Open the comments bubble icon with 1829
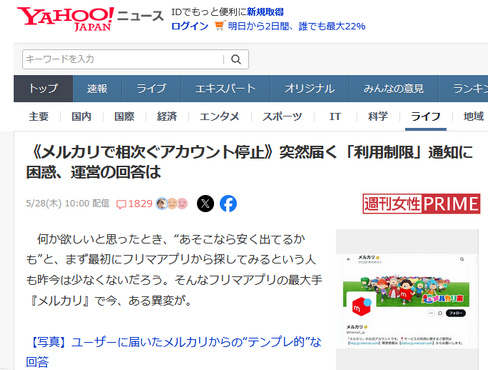 point(134,204)
